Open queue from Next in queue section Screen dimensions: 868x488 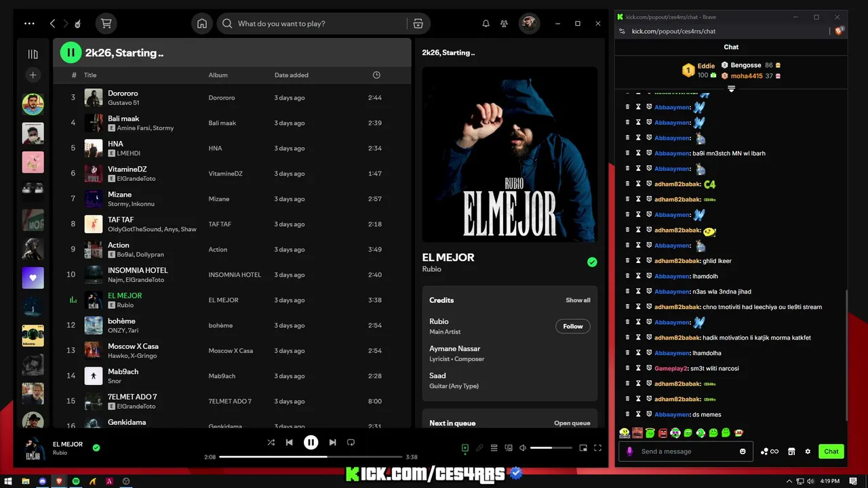click(x=572, y=423)
